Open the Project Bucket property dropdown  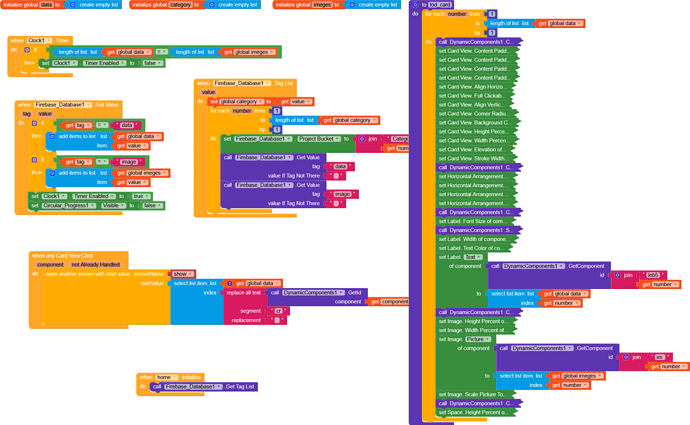(319, 139)
